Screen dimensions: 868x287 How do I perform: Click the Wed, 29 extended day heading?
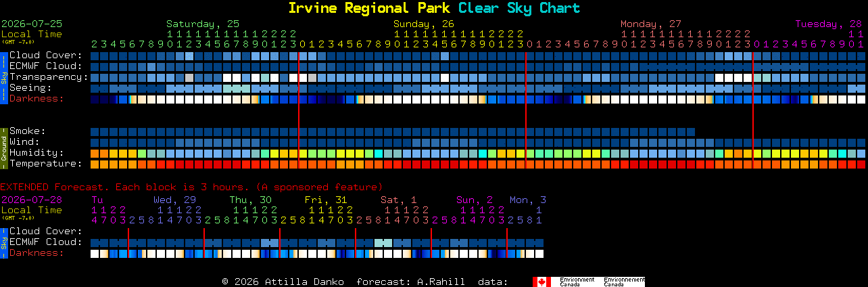[x=174, y=200]
